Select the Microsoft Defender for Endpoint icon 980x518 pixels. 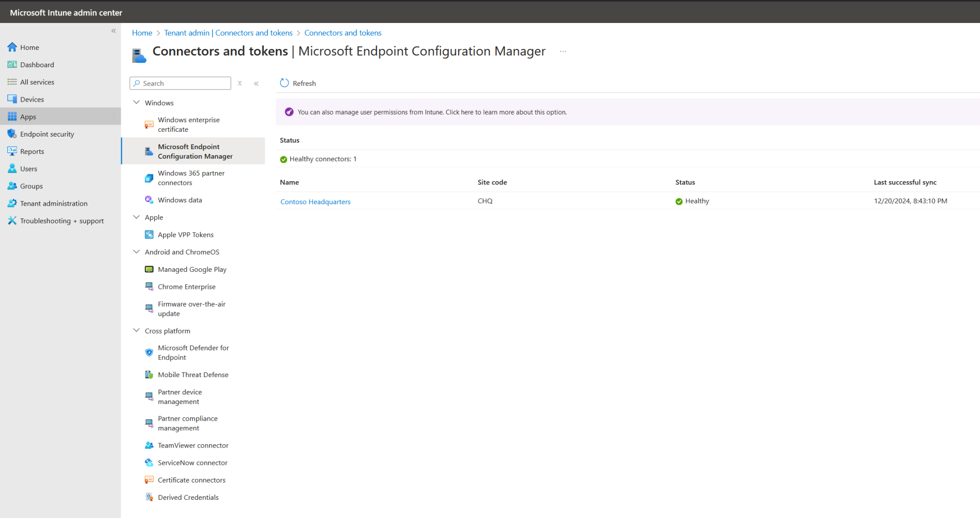(x=149, y=353)
